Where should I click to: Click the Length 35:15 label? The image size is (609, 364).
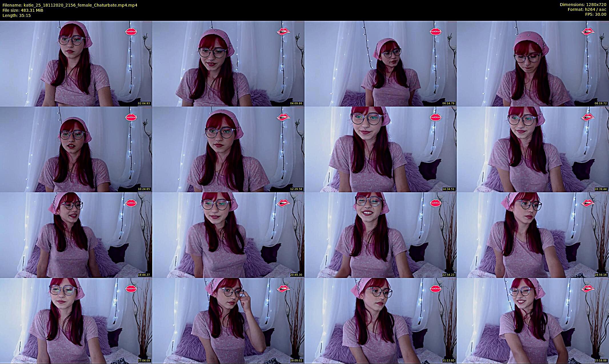pyautogui.click(x=17, y=15)
